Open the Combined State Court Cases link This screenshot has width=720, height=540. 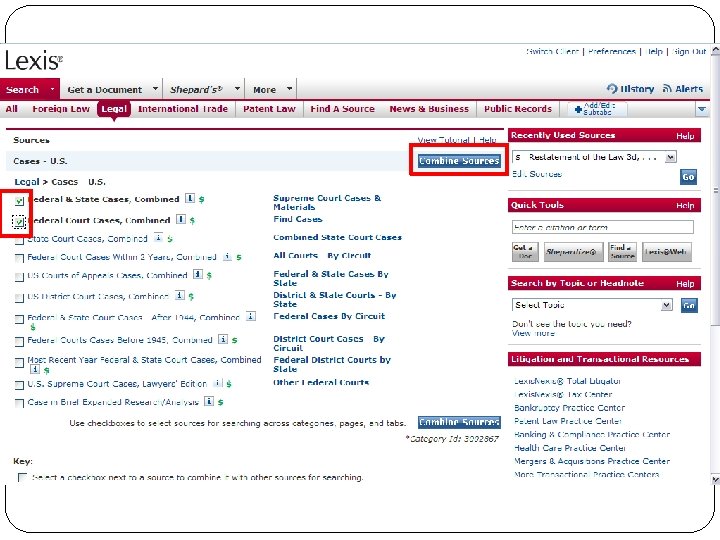click(x=338, y=237)
